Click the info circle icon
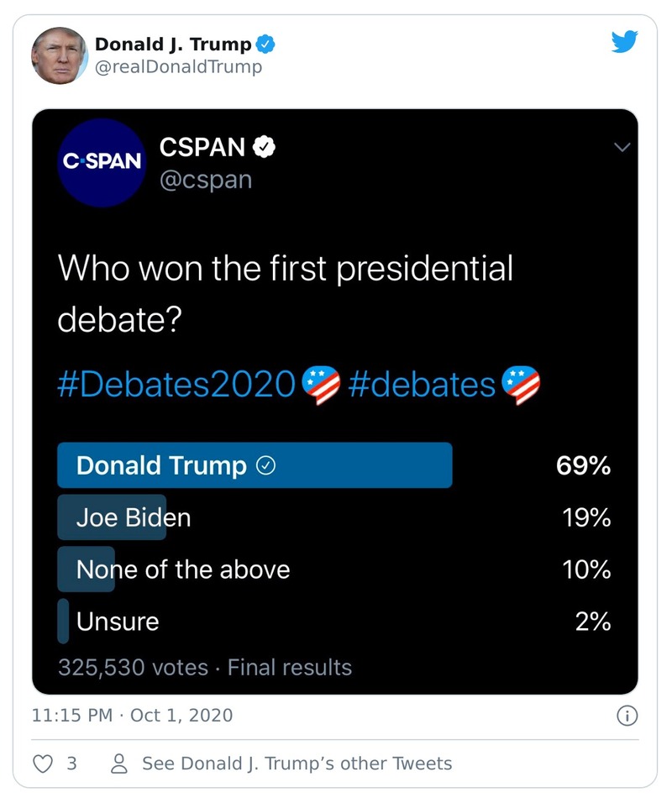 coord(627,715)
